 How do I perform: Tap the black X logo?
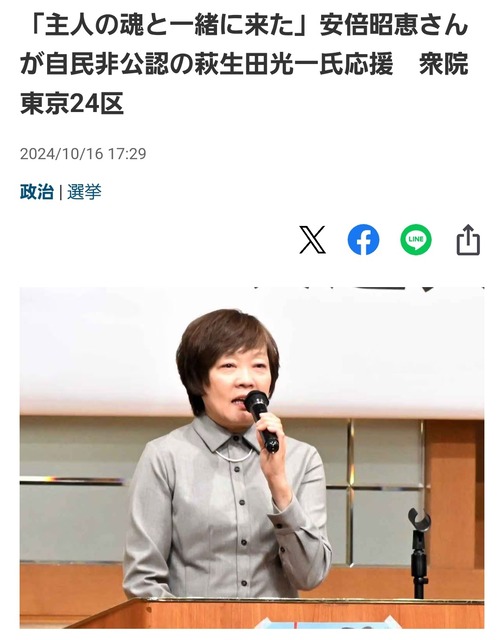pyautogui.click(x=312, y=240)
